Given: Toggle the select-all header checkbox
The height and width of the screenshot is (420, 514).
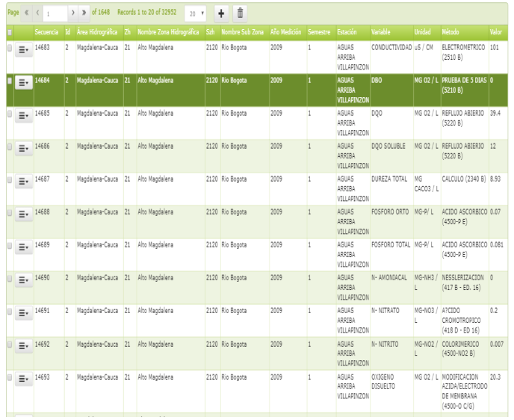Looking at the screenshot, I should 10,32.
